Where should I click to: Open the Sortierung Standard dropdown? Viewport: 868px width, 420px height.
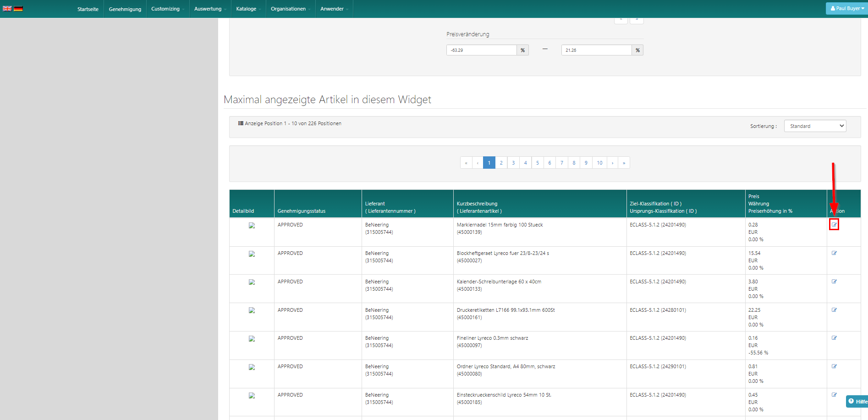[x=815, y=126]
